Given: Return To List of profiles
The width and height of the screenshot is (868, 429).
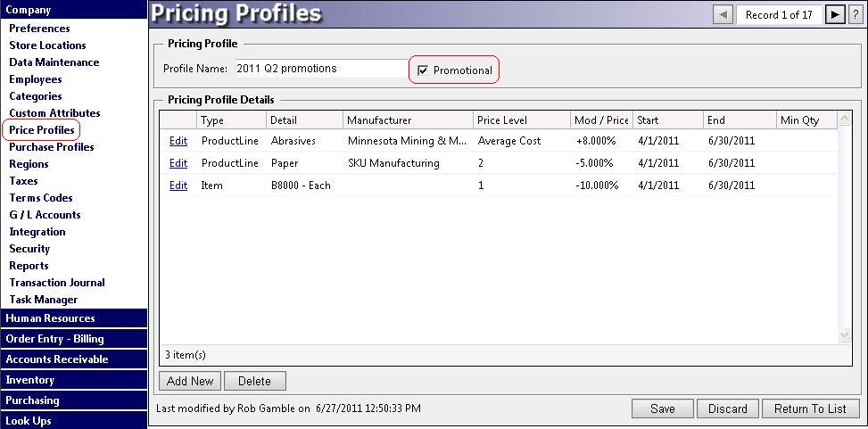Looking at the screenshot, I should pos(810,408).
